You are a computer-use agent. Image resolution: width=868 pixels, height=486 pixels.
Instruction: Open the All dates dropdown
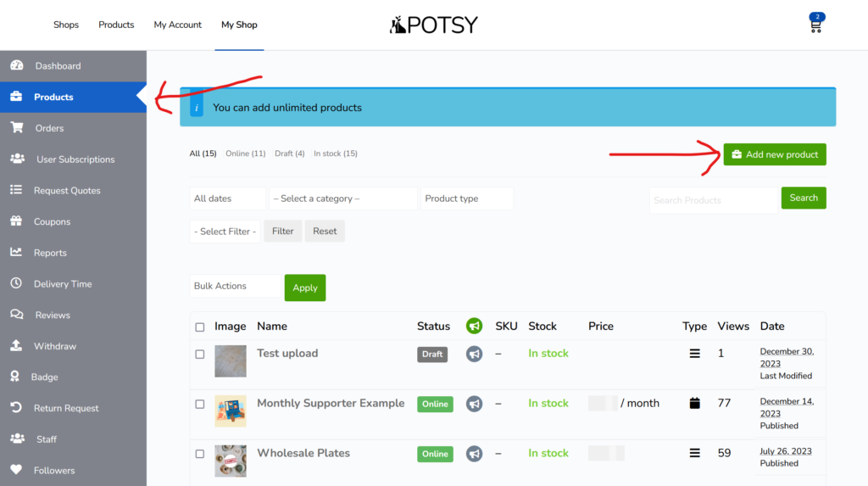point(227,198)
